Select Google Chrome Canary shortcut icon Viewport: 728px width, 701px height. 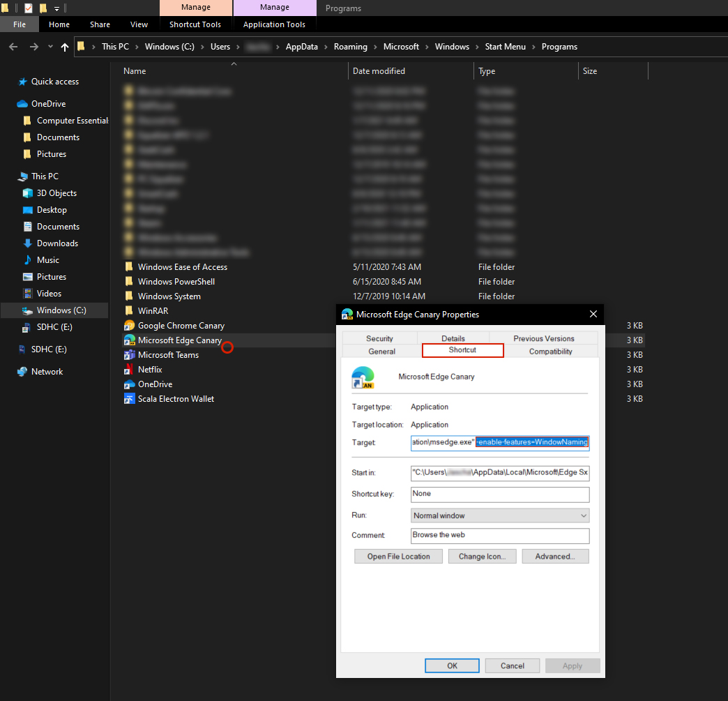[x=129, y=326]
